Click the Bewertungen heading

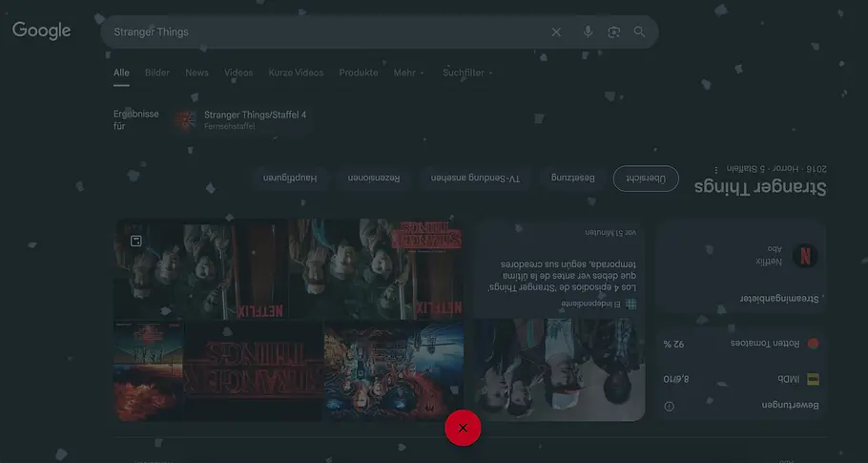point(790,406)
